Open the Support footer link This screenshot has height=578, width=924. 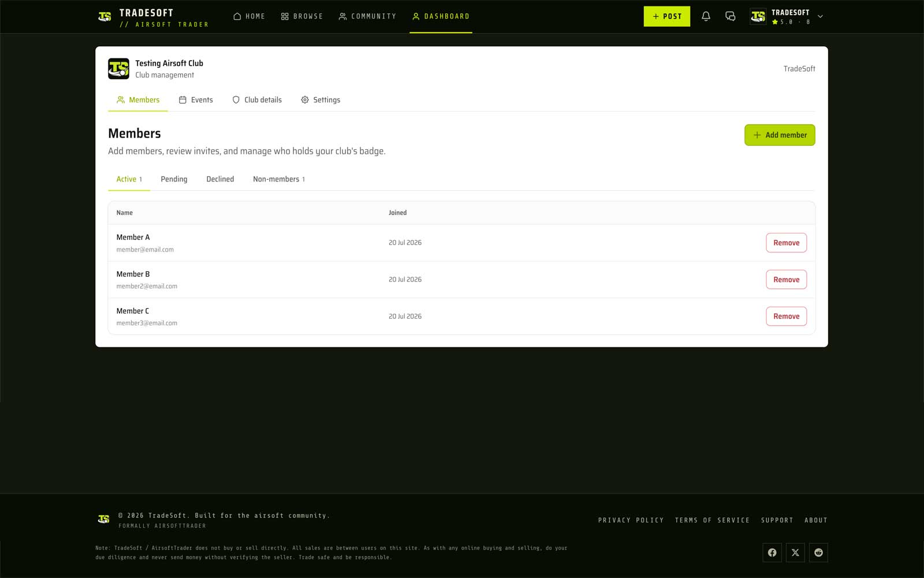click(777, 520)
